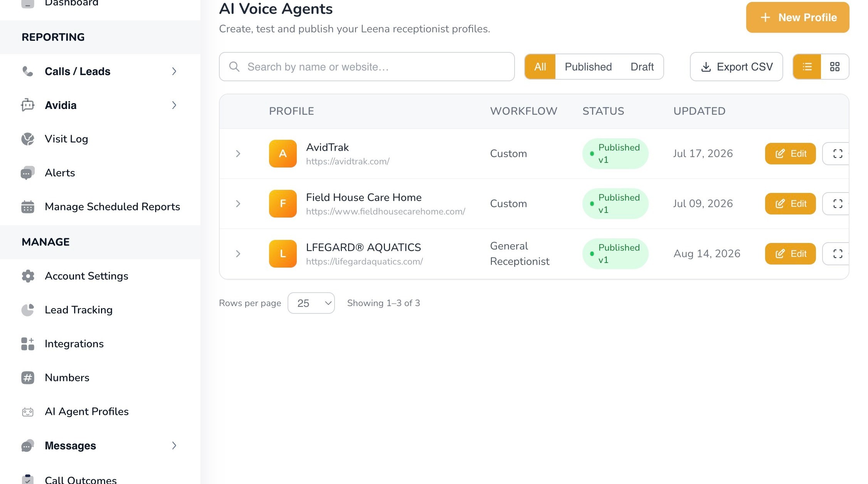Filter profiles by Draft

(x=642, y=67)
